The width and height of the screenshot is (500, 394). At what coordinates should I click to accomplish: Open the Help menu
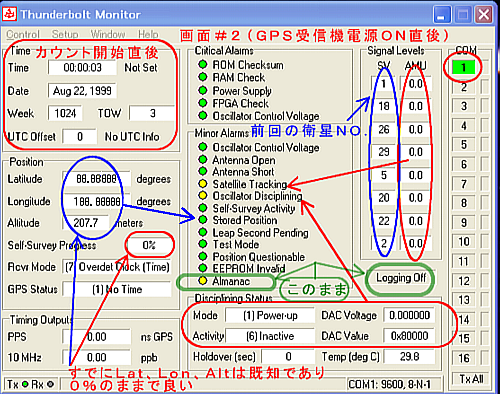[x=148, y=34]
